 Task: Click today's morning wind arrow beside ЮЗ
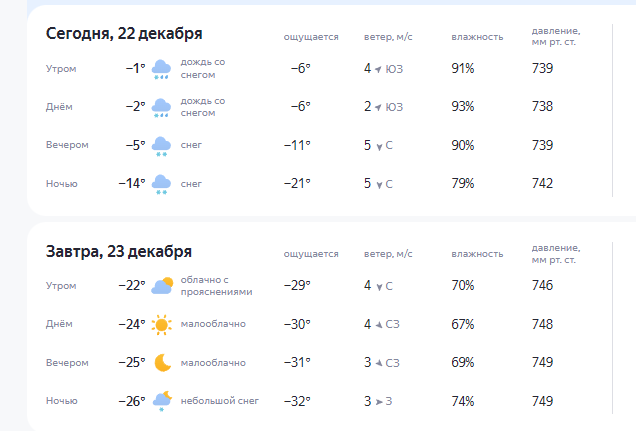(378, 69)
